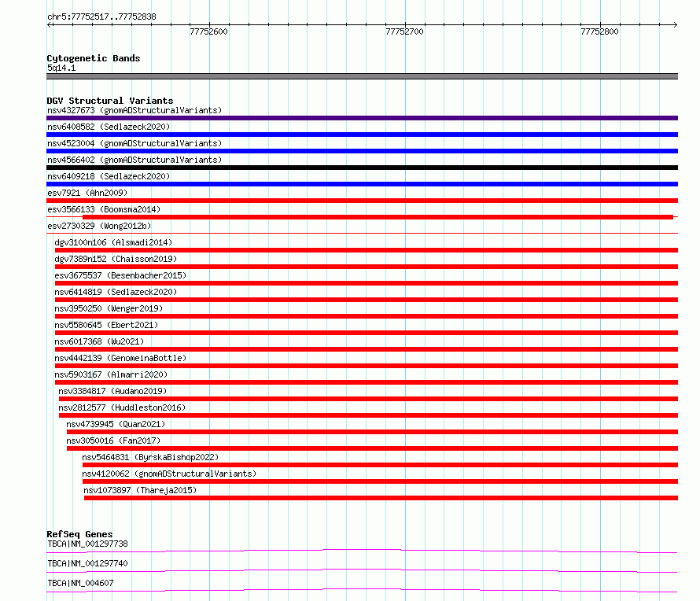Click the purple bar for nsv4327673
The width and height of the screenshot is (700, 601).
coord(362,118)
